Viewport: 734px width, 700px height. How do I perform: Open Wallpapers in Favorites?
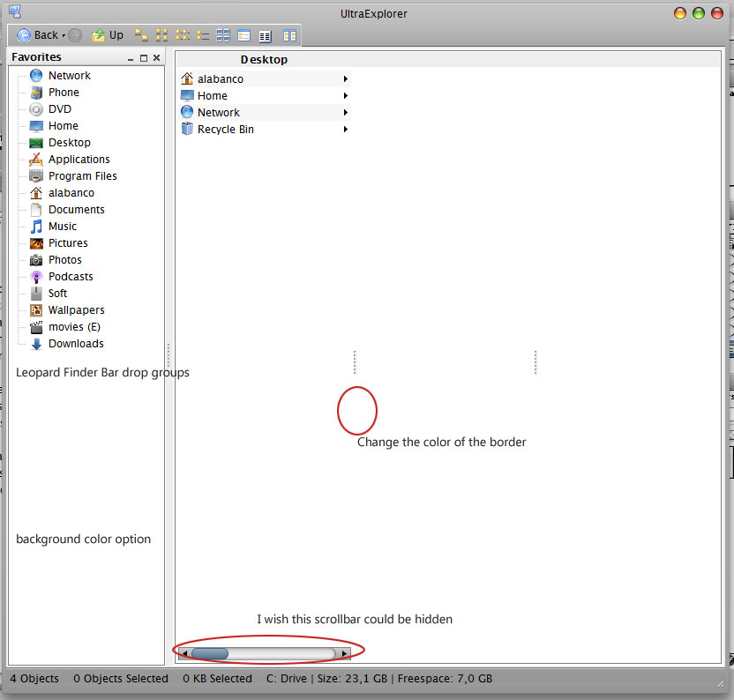click(x=76, y=310)
